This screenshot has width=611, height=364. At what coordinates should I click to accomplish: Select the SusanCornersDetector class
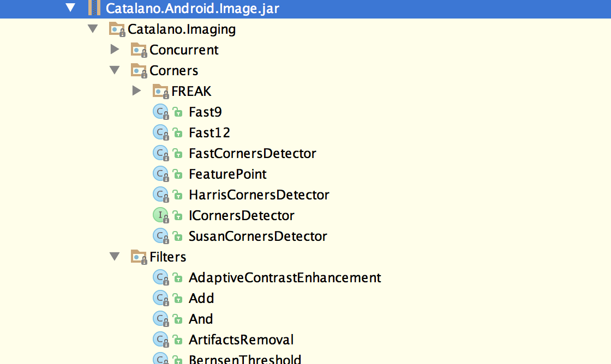pyautogui.click(x=257, y=236)
